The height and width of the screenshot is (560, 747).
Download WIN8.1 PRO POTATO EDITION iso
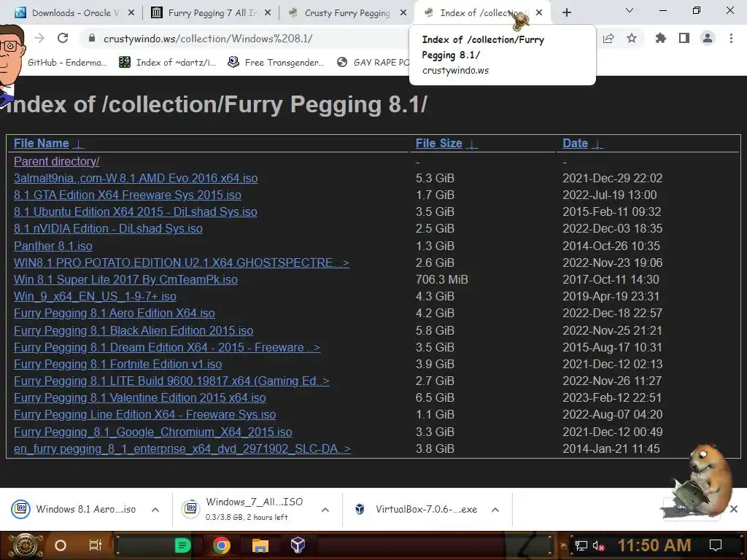point(182,262)
